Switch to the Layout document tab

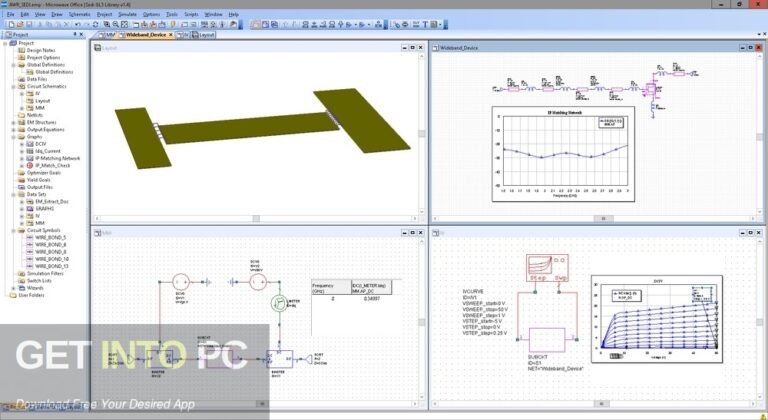pyautogui.click(x=203, y=35)
